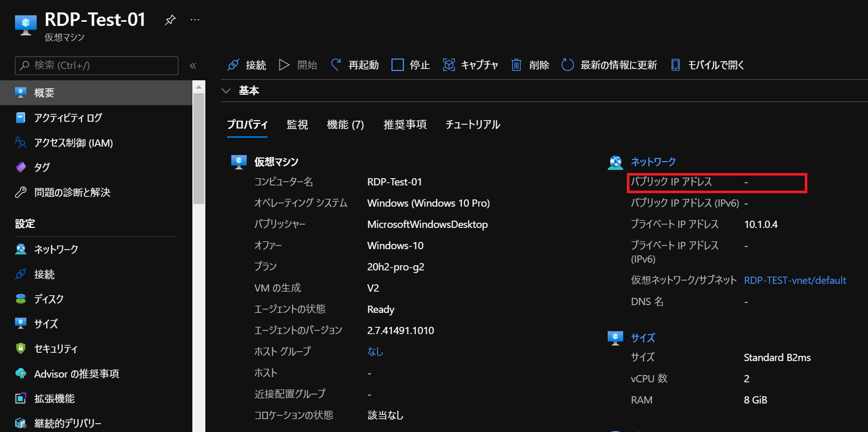Click the plan value 20h2-pro-g2

pyautogui.click(x=396, y=267)
